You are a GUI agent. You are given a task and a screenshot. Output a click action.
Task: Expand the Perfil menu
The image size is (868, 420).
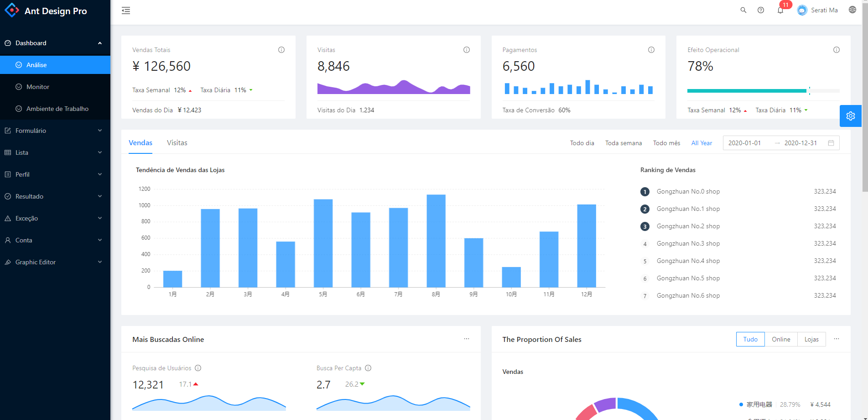[x=55, y=174]
